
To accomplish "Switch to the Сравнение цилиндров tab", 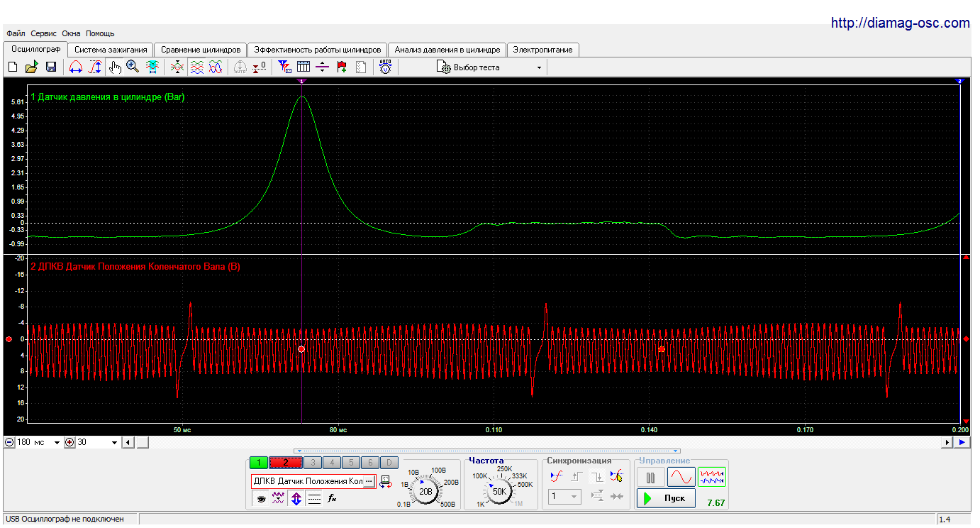I will pos(201,50).
